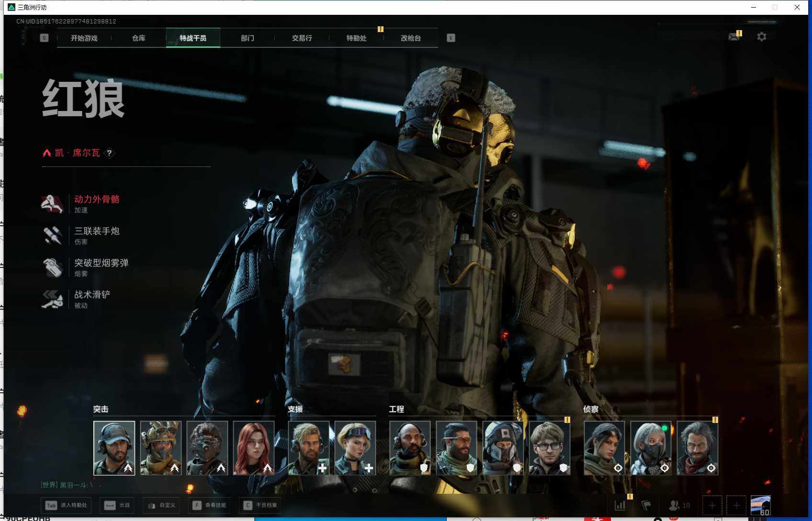Select the 战术滑铲 passive skill icon
812x521 pixels.
[x=52, y=299]
